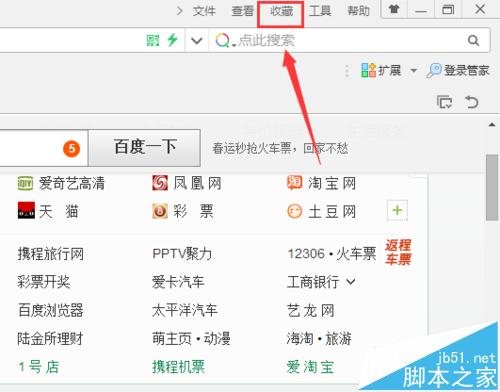Open 凤凰网 link
This screenshot has width=500, height=392.
pyautogui.click(x=197, y=183)
